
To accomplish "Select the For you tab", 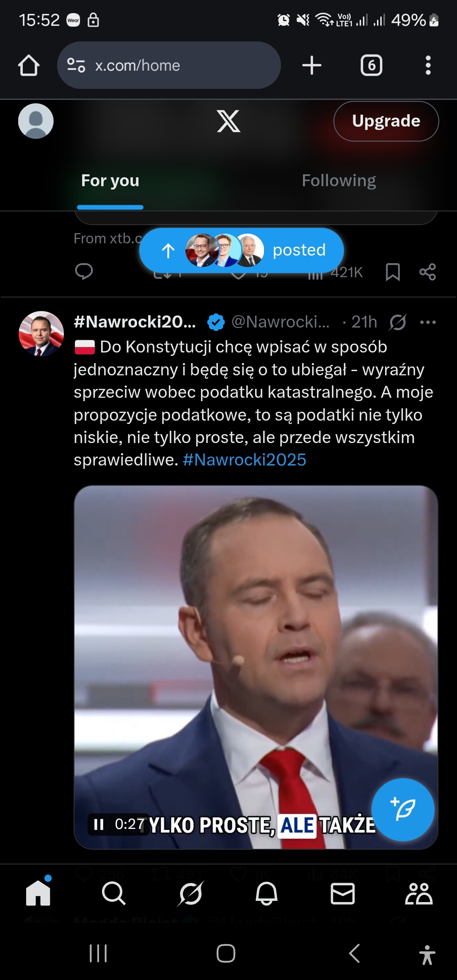I will click(110, 181).
